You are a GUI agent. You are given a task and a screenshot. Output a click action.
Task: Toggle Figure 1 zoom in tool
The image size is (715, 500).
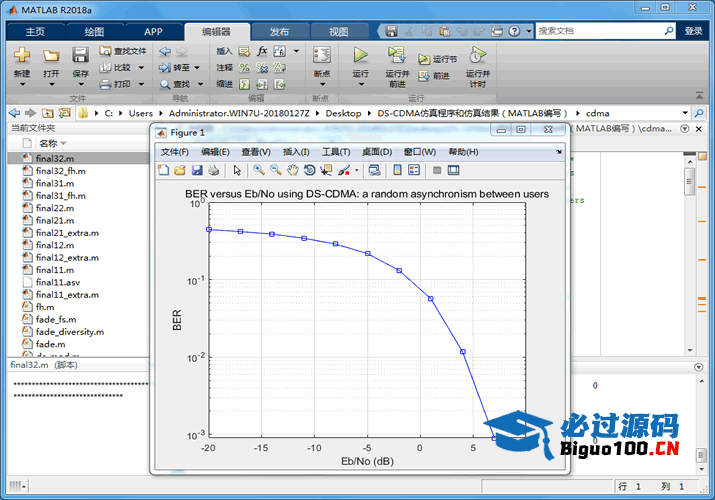tap(259, 170)
